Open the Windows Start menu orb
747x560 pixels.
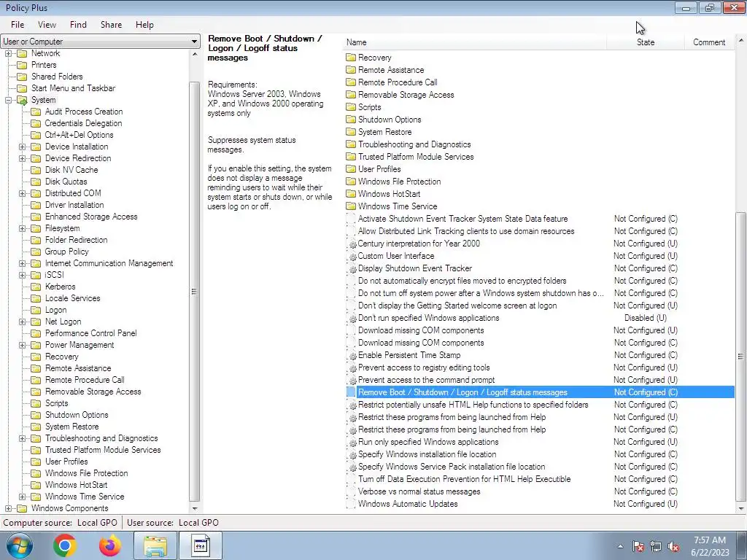20,545
